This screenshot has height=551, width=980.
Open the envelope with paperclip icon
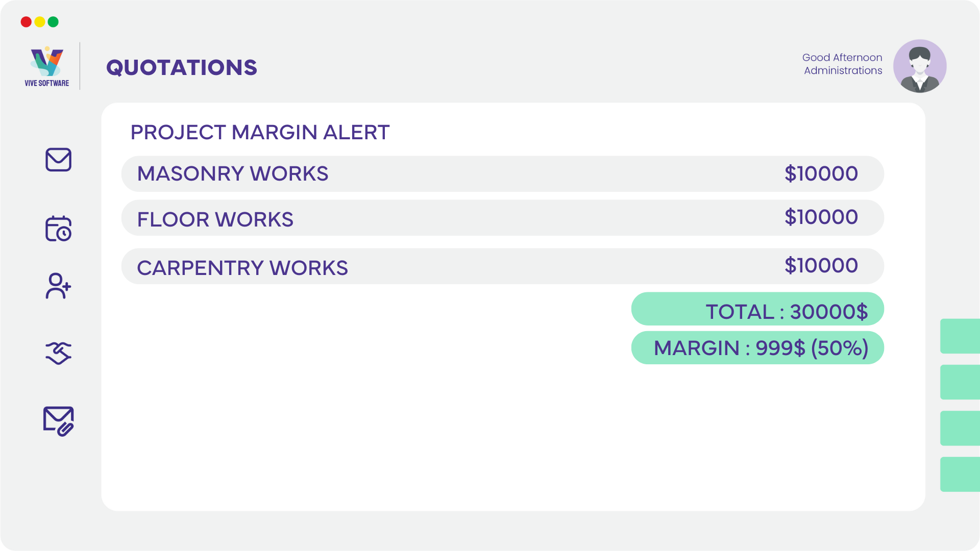58,421
